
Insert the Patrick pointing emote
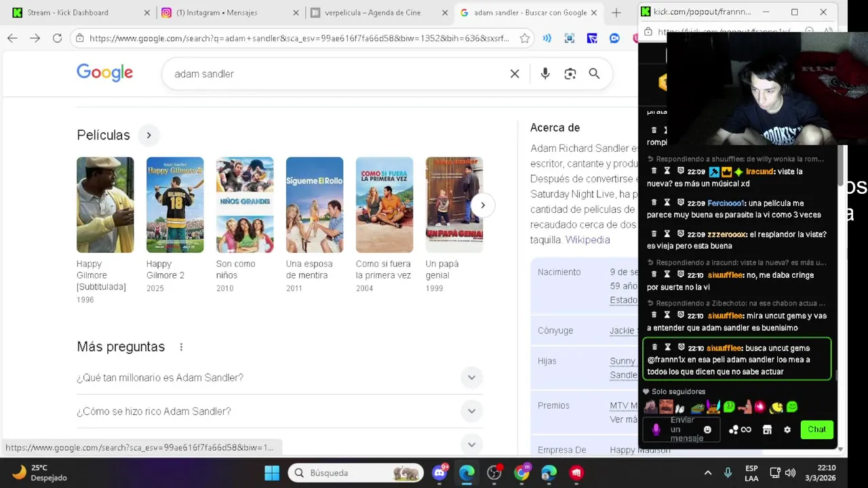(x=745, y=407)
